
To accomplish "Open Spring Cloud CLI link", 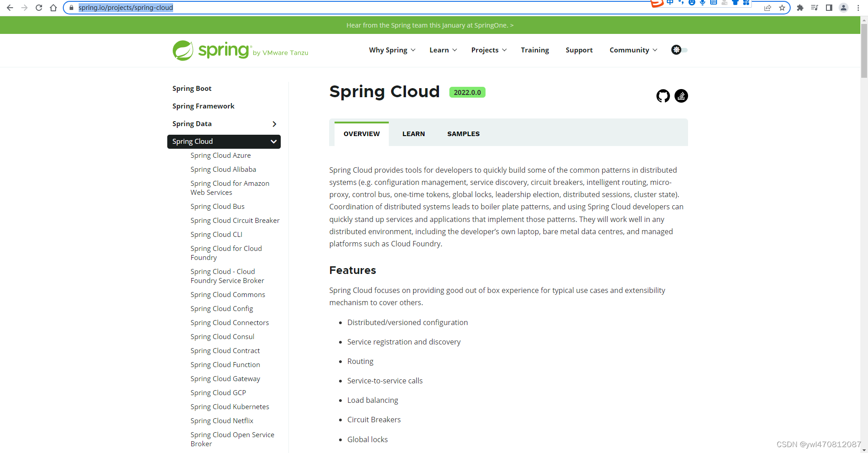I will click(217, 235).
